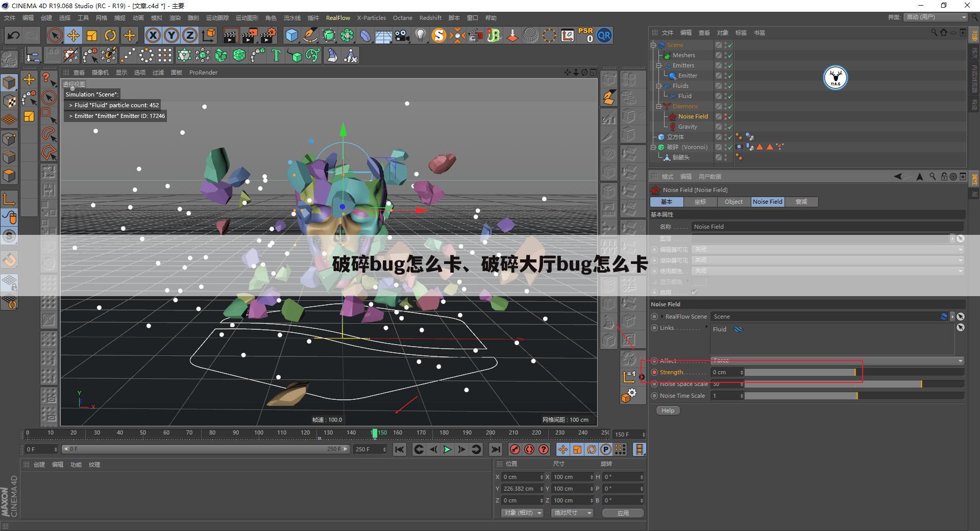Open the 绝对尺寸 size dropdown
Screen dimensions: 980x531
(572, 513)
